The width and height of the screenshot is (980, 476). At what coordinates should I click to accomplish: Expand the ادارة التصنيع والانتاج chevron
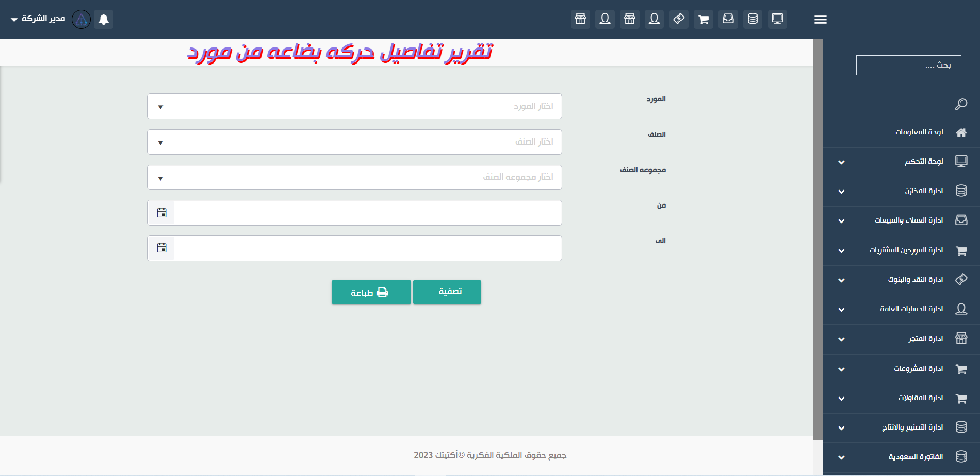click(841, 428)
